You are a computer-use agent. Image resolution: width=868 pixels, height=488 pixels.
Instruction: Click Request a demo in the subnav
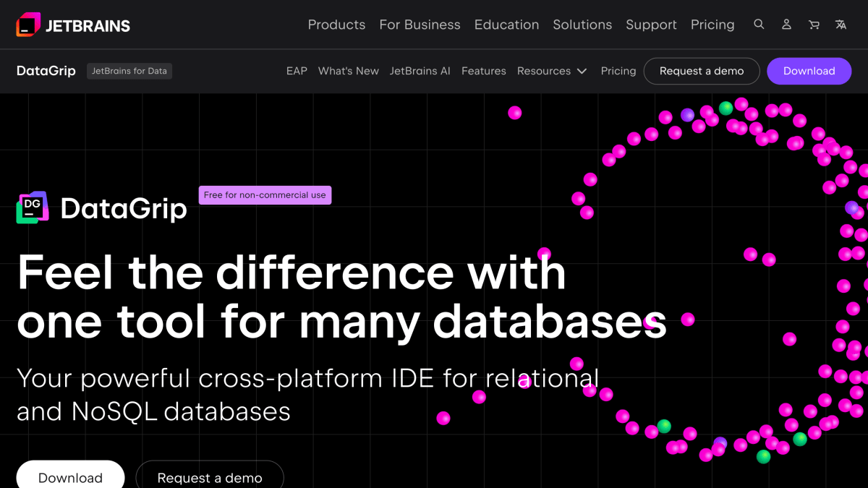(x=702, y=71)
